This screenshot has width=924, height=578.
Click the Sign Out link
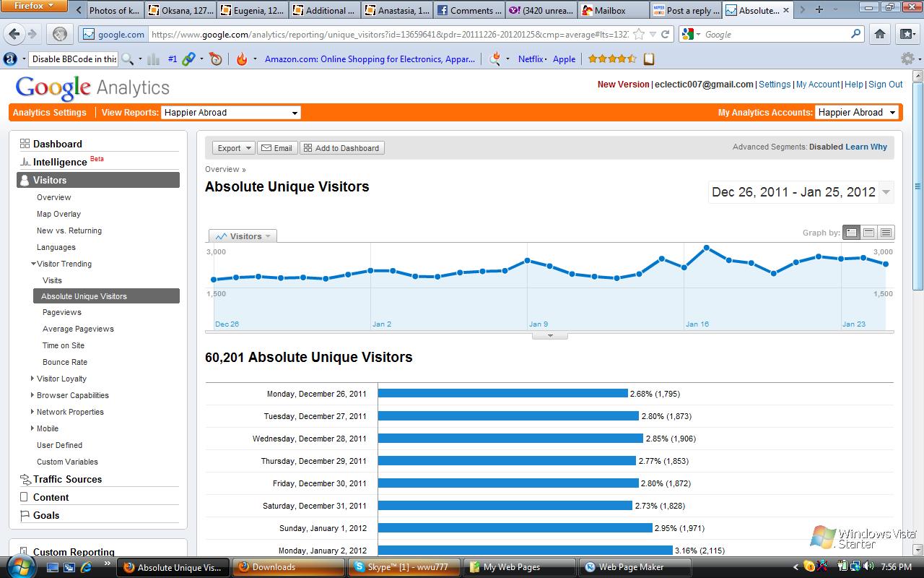point(886,85)
